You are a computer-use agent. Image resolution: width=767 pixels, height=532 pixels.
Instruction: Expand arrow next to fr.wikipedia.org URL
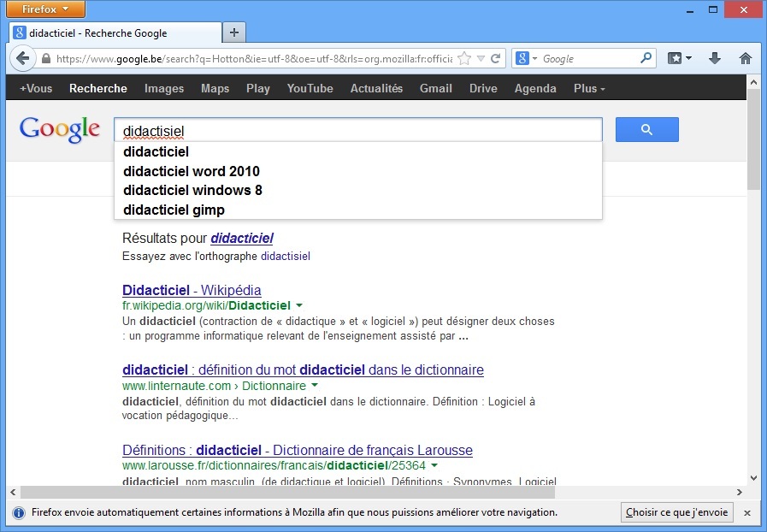(x=299, y=305)
